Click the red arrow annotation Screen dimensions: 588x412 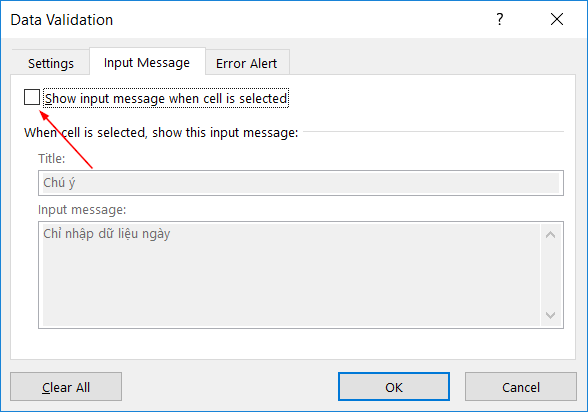click(x=66, y=139)
